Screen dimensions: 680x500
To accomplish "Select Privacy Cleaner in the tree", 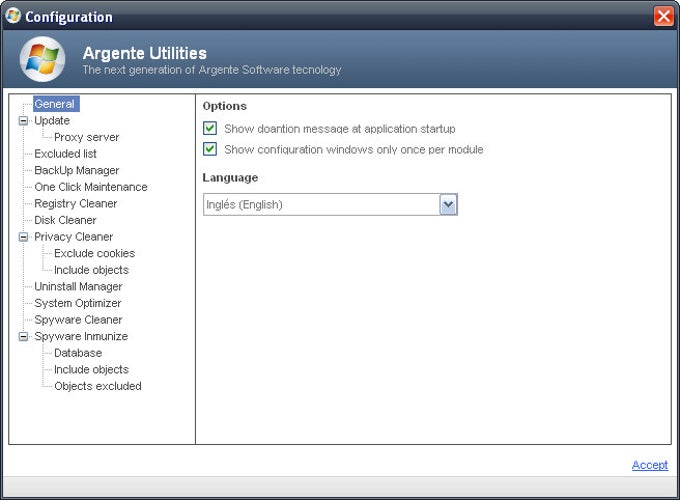I will click(74, 237).
